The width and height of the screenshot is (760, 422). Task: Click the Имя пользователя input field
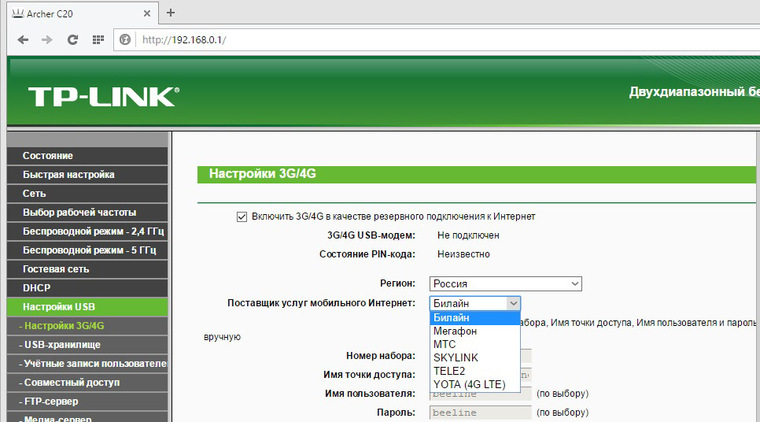point(480,393)
